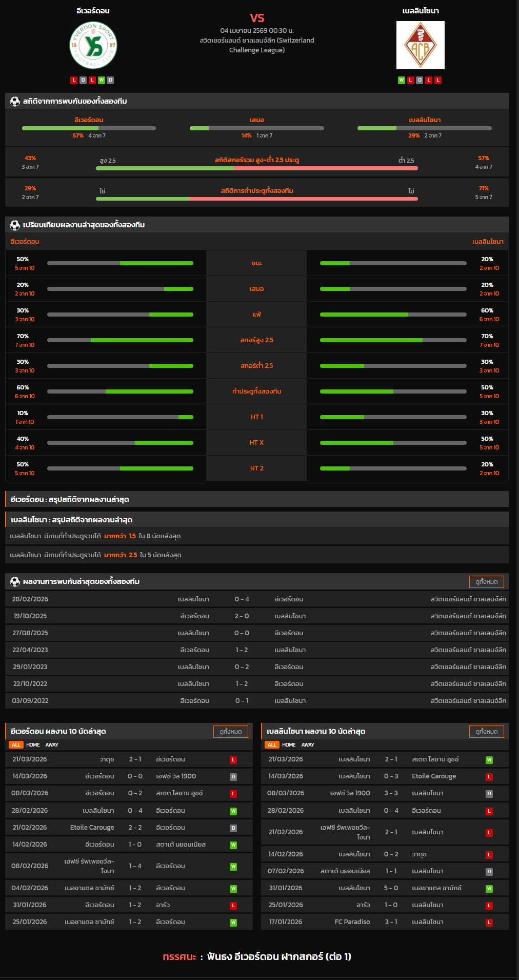
Task: Open ดูทั้งหมด for latest head-to-head meetings
Action: pos(486,582)
